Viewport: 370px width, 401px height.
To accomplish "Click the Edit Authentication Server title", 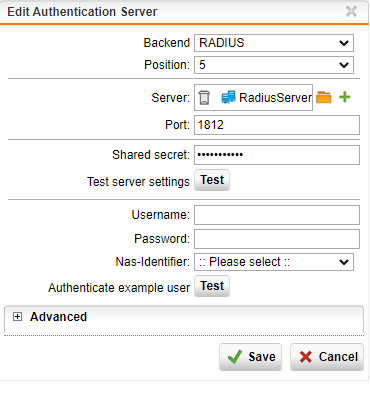I will pyautogui.click(x=82, y=12).
